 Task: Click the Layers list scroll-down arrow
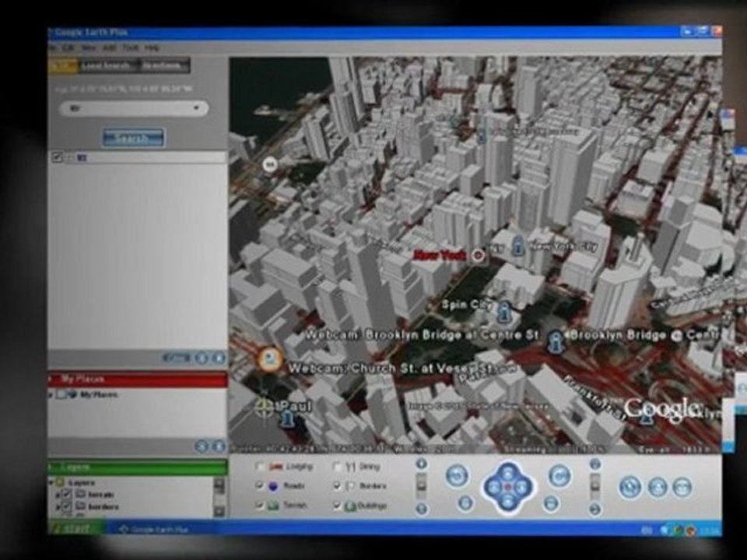pos(219,512)
